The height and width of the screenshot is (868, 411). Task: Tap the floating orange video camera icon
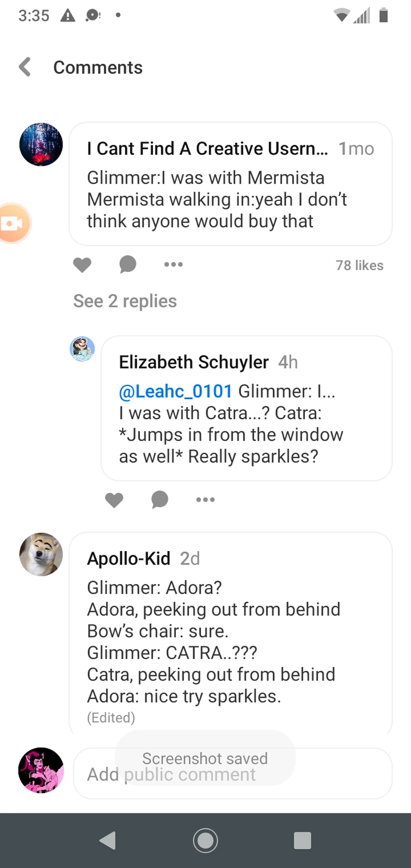coord(13,223)
